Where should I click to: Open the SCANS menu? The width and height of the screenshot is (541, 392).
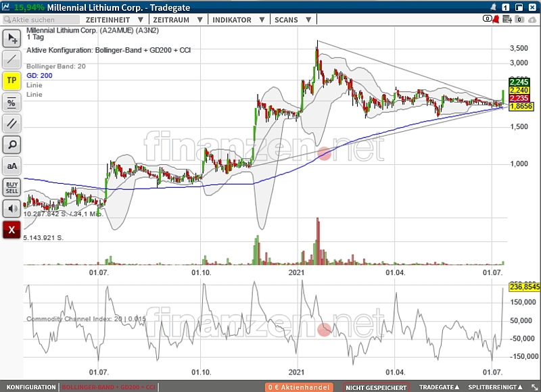(289, 20)
